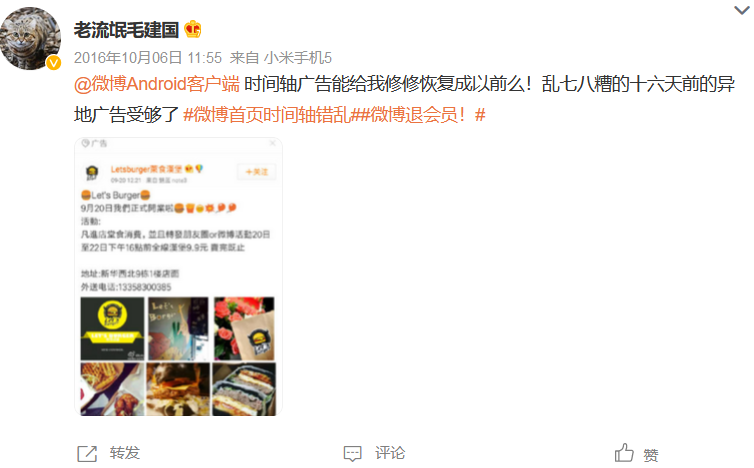Click the comment speech bubble icon
Image resolution: width=754 pixels, height=468 pixels.
(x=352, y=453)
